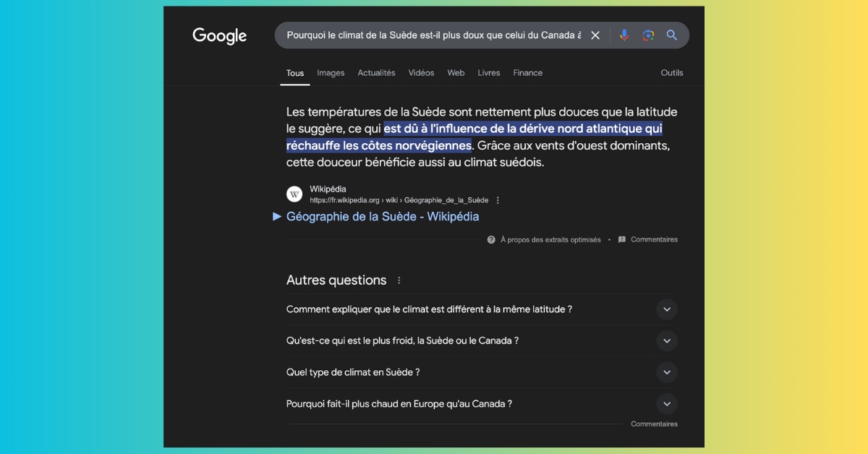Click the Wikipédia source name
The width and height of the screenshot is (868, 454).
(x=328, y=189)
